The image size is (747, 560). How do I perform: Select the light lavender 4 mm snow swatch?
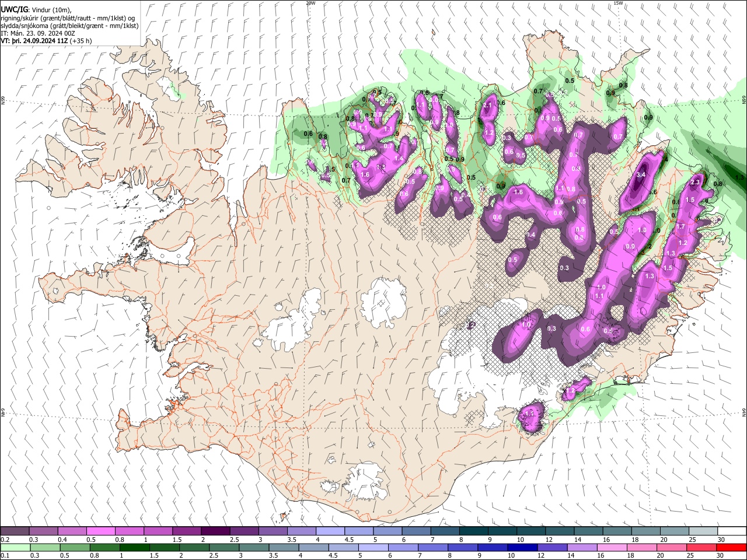coord(330,531)
